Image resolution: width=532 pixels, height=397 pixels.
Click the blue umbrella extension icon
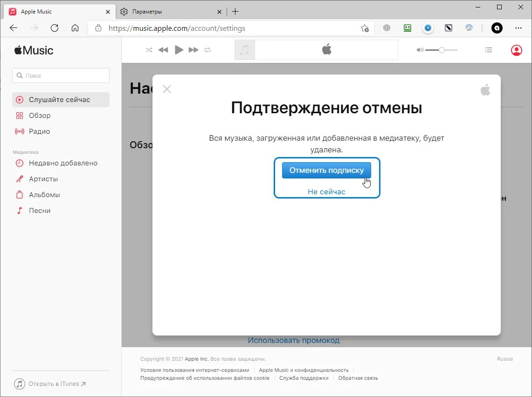click(x=469, y=28)
